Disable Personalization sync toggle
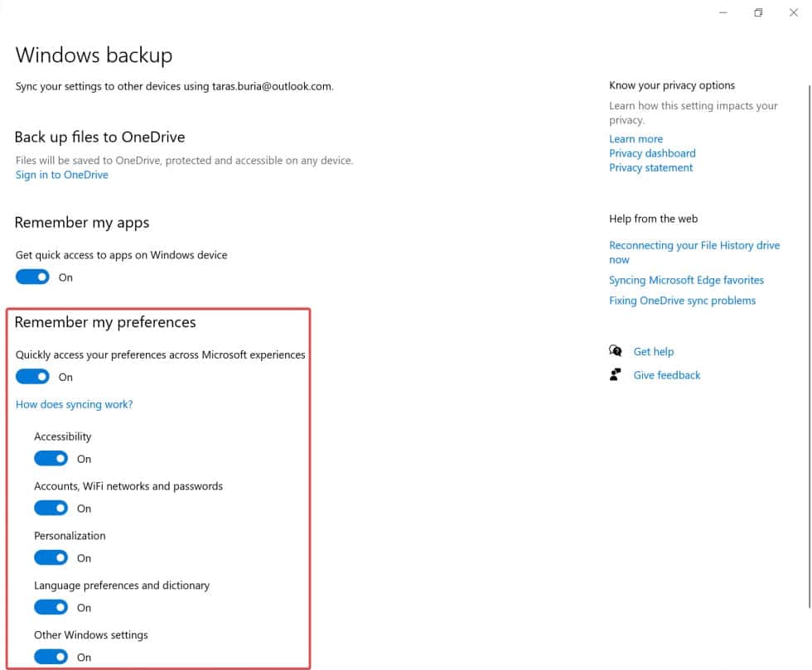The image size is (812, 670). [x=51, y=558]
